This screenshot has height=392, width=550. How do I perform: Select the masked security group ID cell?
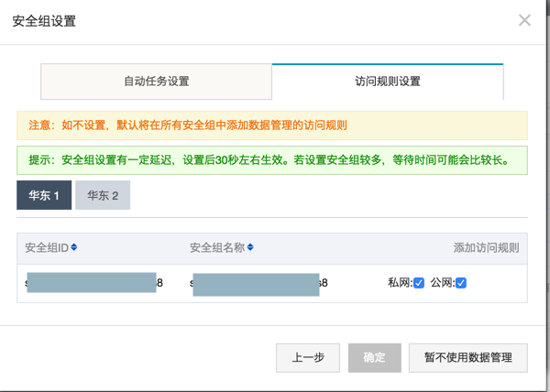point(92,283)
